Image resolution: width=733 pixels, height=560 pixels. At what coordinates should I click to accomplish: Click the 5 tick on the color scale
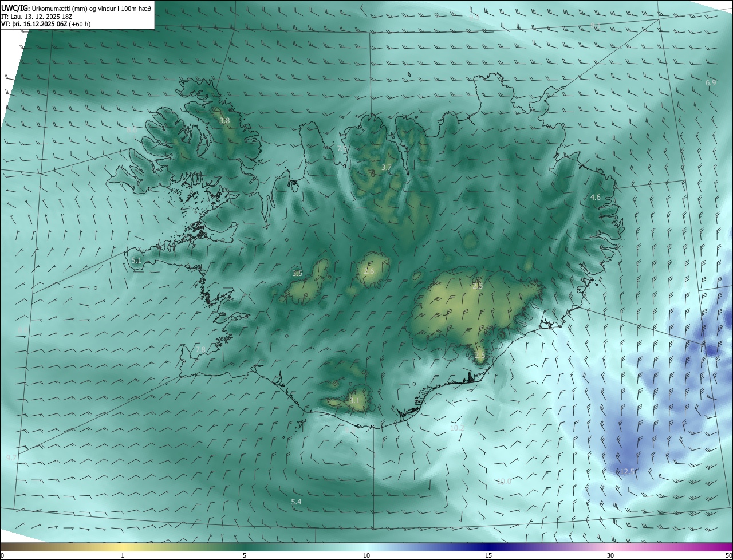[245, 555]
